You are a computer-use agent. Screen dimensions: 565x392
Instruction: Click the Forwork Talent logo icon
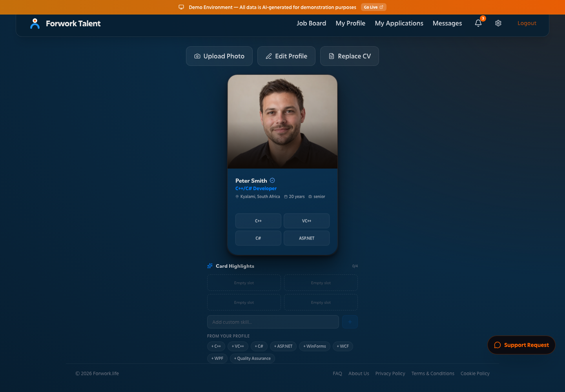[35, 24]
